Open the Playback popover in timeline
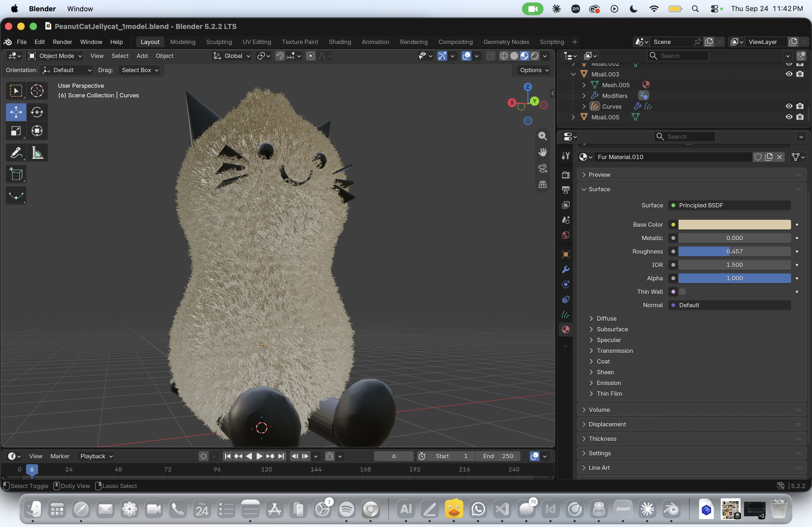This screenshot has width=812, height=527. 96,456
